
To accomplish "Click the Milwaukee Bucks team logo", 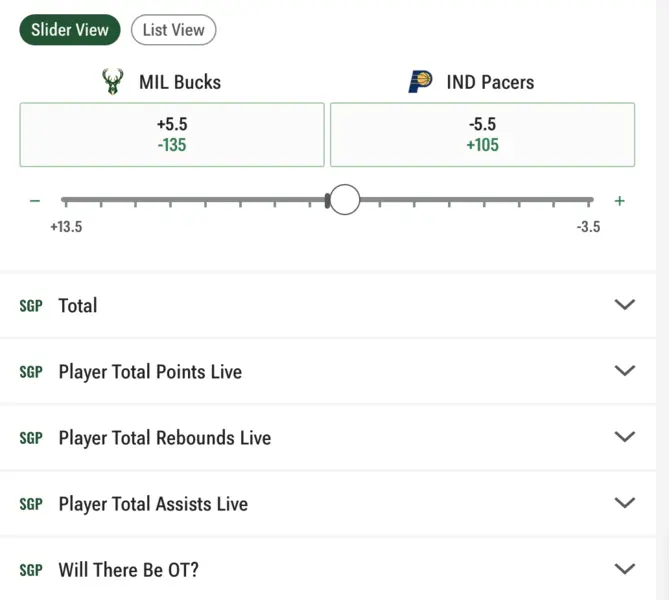I will coord(112,82).
